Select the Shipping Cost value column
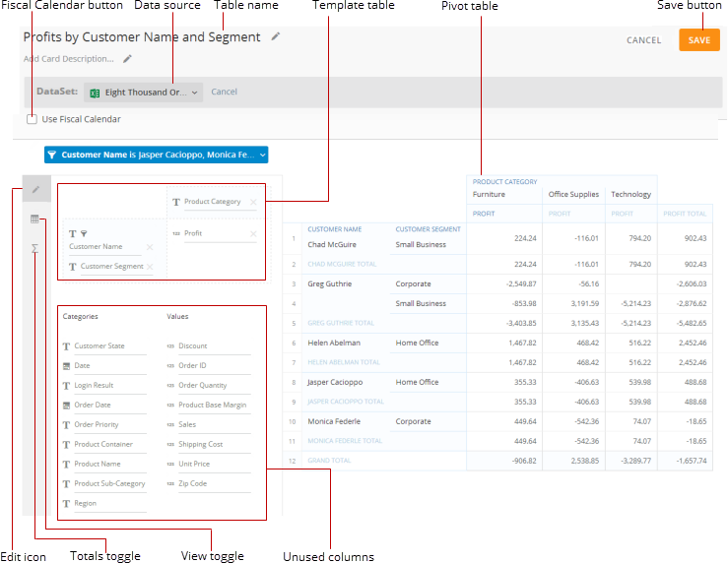 pos(201,444)
